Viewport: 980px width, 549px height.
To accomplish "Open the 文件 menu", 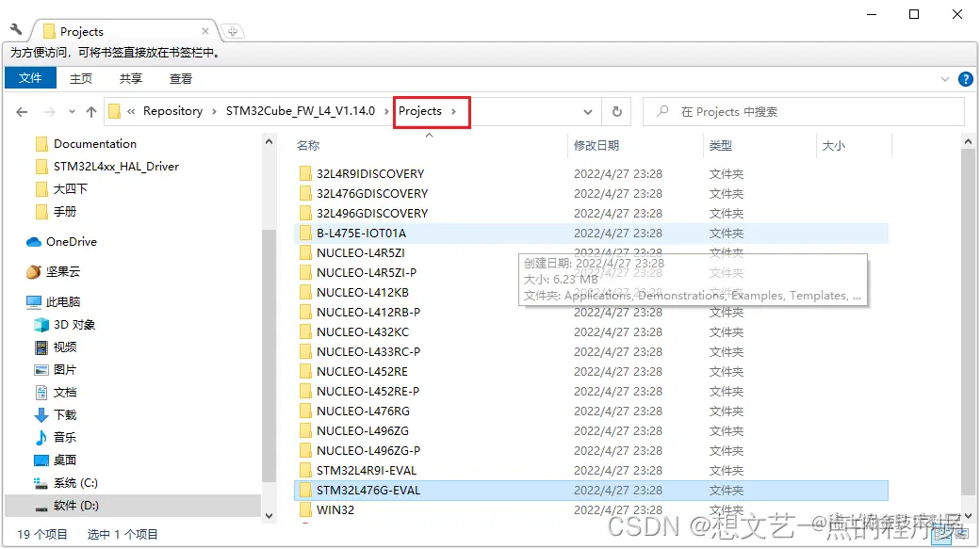I will 30,78.
